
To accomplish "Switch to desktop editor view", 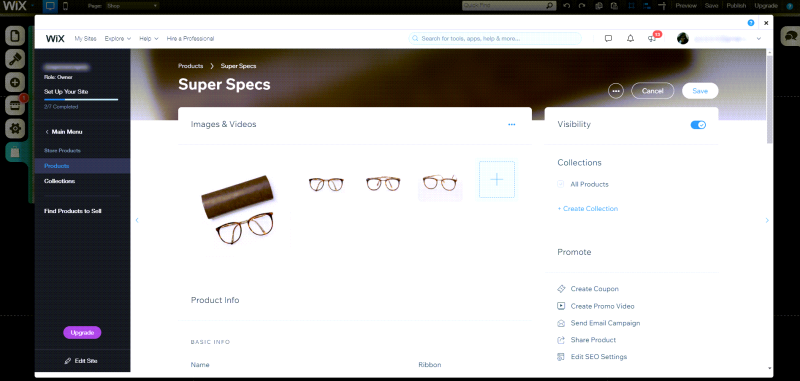I will 50,6.
